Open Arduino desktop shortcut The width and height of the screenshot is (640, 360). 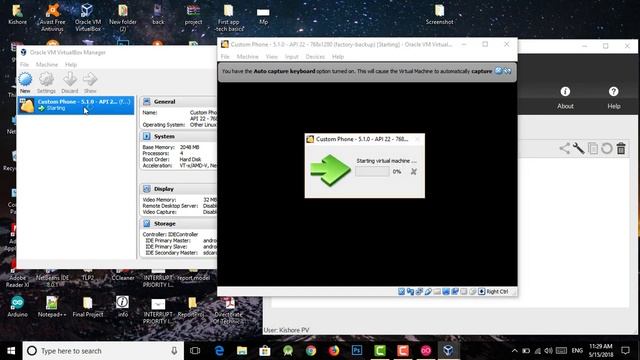point(17,307)
